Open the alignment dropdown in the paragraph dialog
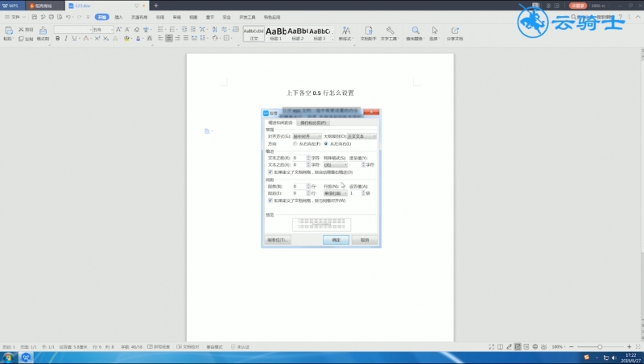 [307, 136]
